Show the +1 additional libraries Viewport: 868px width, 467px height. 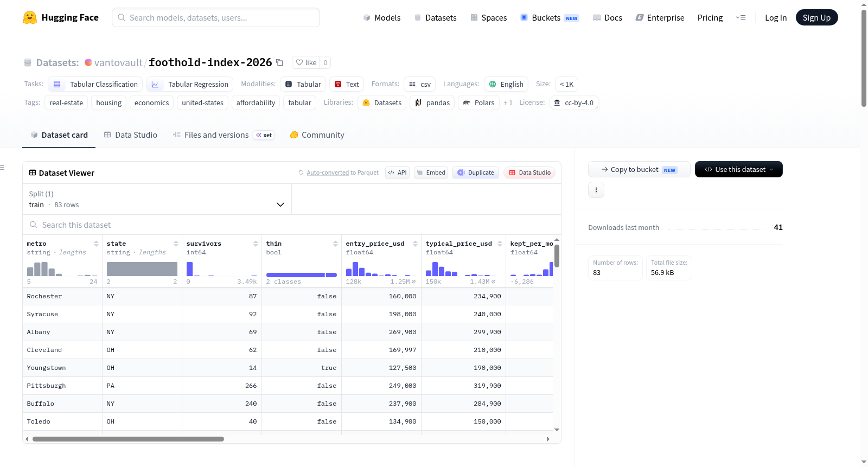coord(508,103)
